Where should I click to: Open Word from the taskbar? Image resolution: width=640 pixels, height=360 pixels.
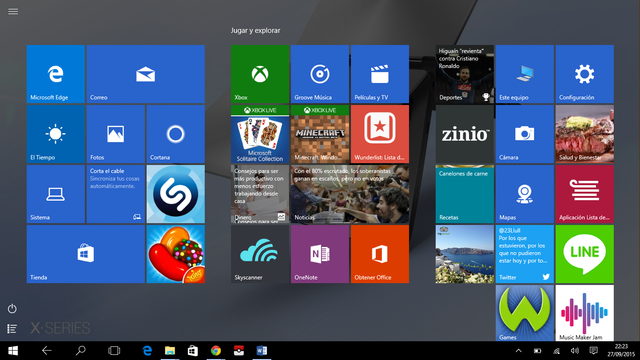[262, 351]
